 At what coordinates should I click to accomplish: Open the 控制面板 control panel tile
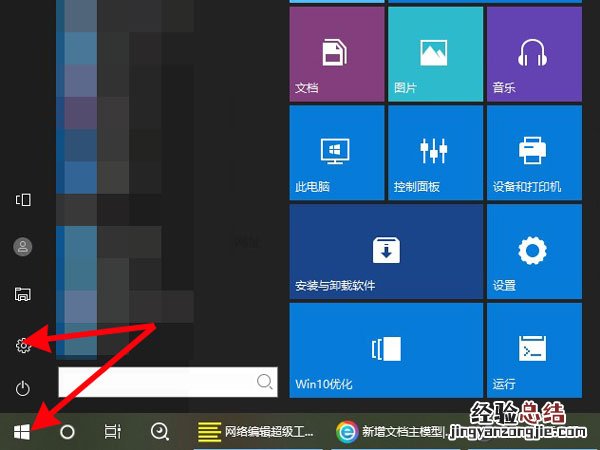[x=435, y=153]
